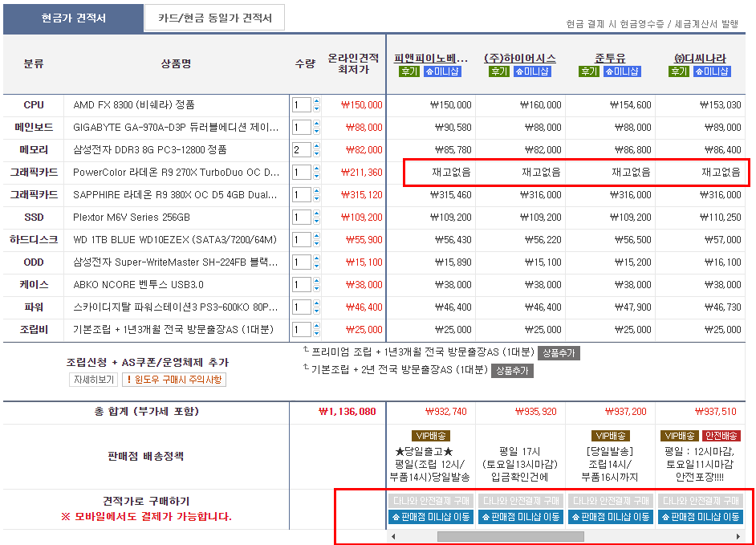
Task: Go to 판매점 미니샵 이동 for 피앤피이노베
Action: (432, 517)
